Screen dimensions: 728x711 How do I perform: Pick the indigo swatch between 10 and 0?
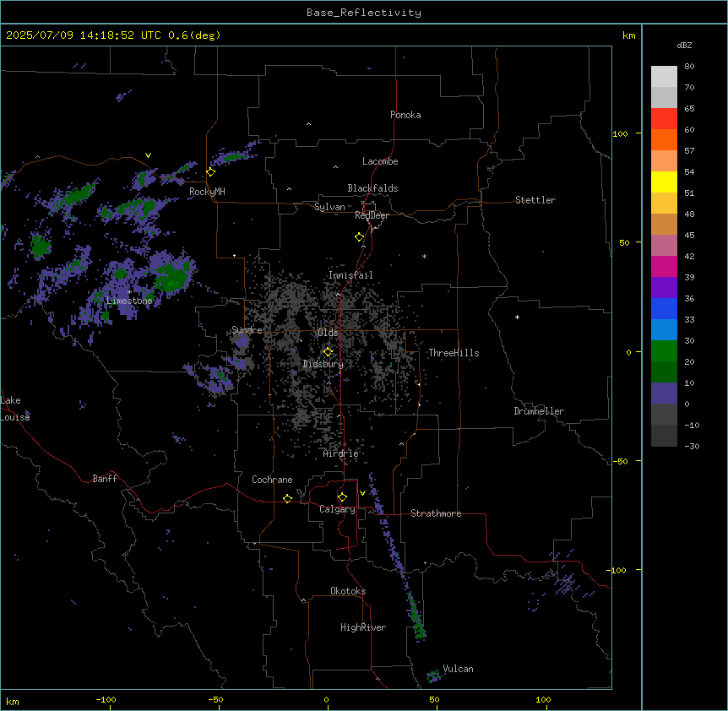click(664, 393)
